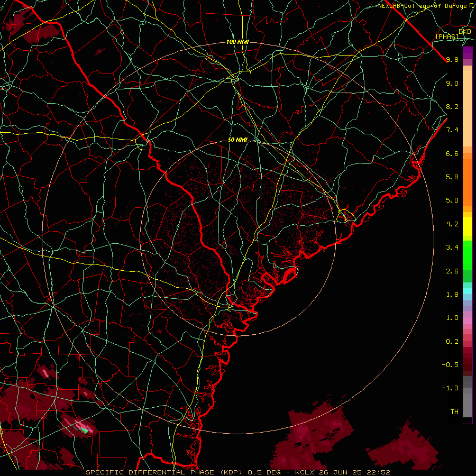Click the 1.0 value on the color scale
This screenshot has height=476, width=476.
point(452,318)
